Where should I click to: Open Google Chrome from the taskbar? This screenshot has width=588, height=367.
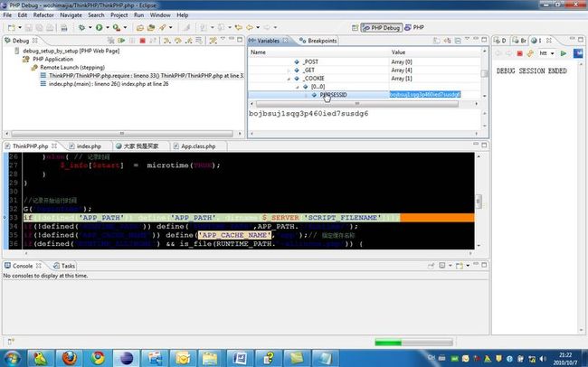coord(98,358)
